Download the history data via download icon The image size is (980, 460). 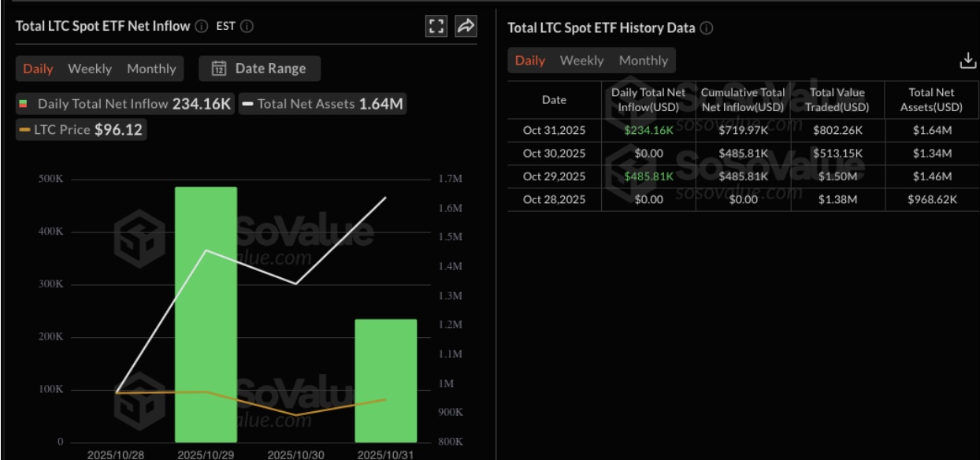[x=967, y=58]
